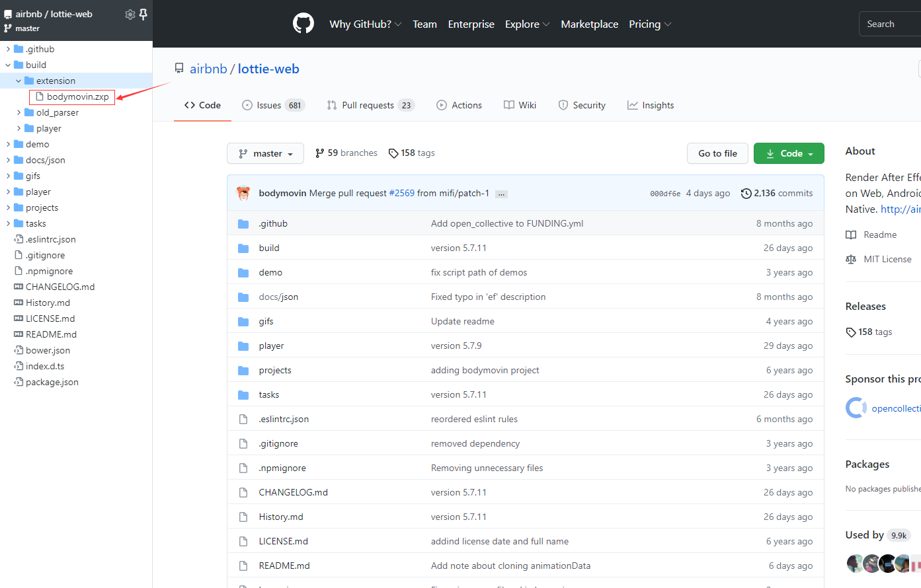Viewport: 921px width, 588px height.
Task: Click the opencollective sponsor logo
Action: click(856, 408)
